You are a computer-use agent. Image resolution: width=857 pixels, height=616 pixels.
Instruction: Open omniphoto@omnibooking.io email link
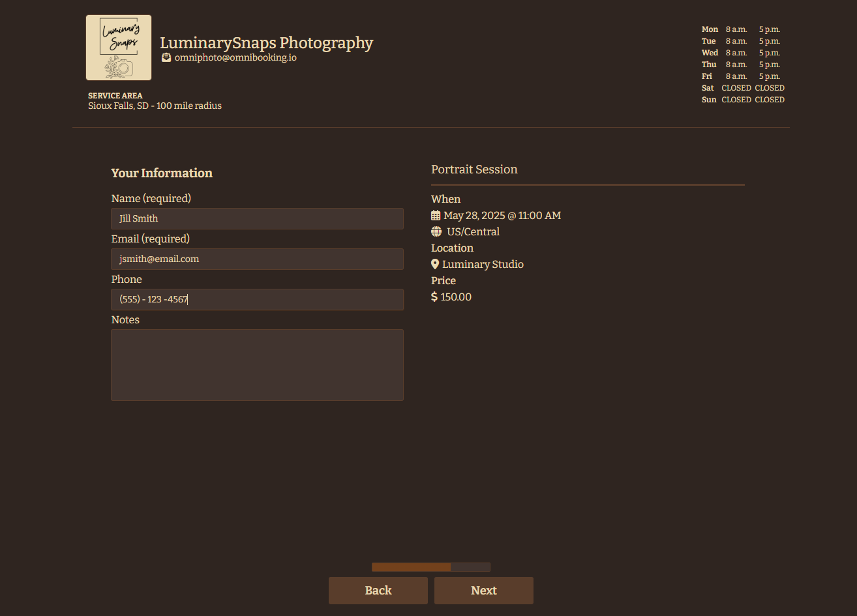[x=235, y=57]
